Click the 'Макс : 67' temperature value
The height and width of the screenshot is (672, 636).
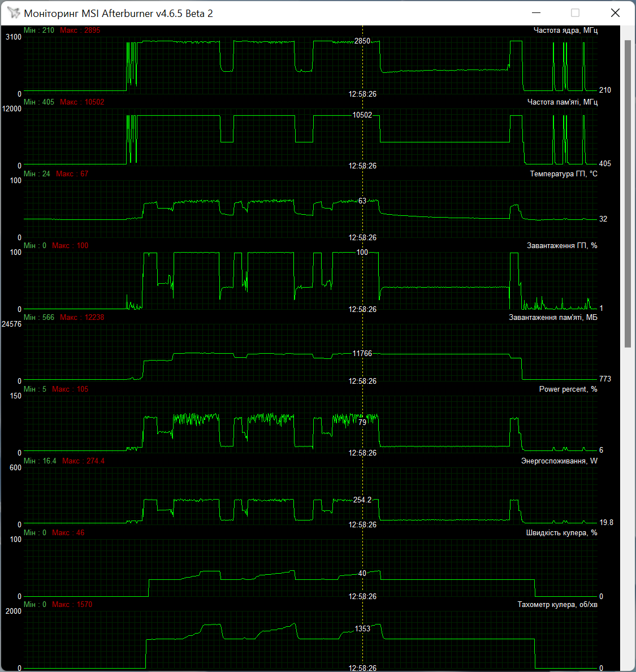(x=72, y=174)
